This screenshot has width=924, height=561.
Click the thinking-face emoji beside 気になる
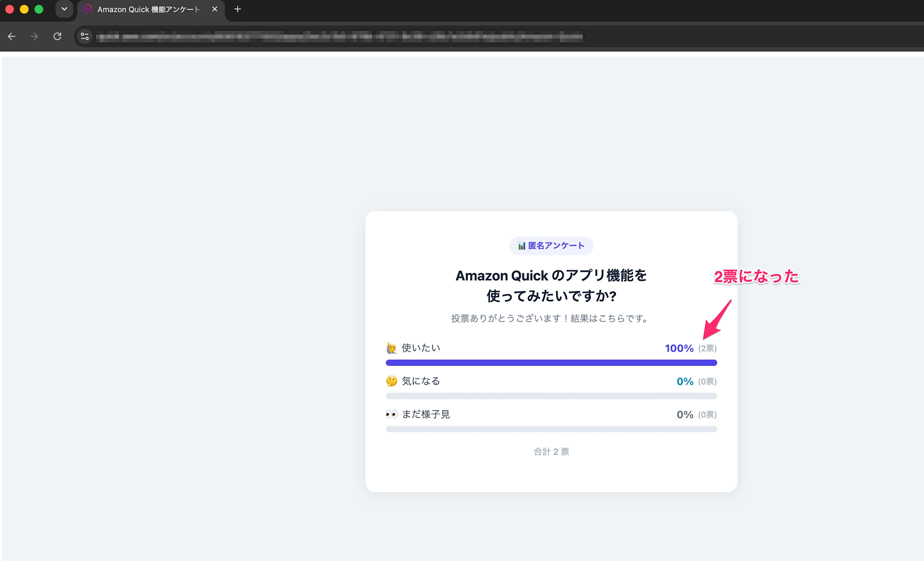click(391, 381)
